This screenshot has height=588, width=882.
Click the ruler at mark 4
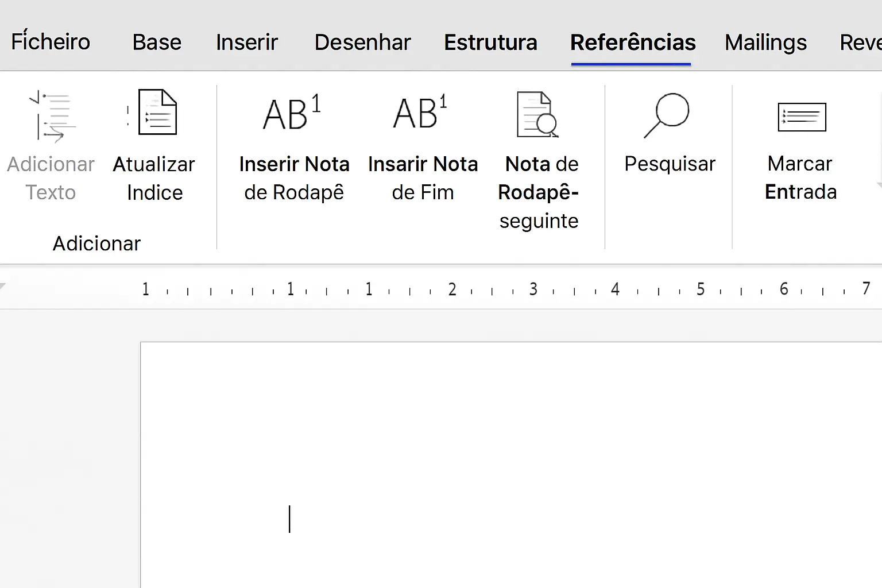point(615,289)
